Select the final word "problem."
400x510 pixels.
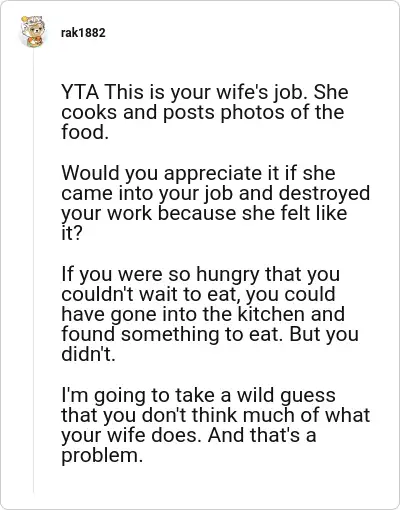[x=102, y=456]
